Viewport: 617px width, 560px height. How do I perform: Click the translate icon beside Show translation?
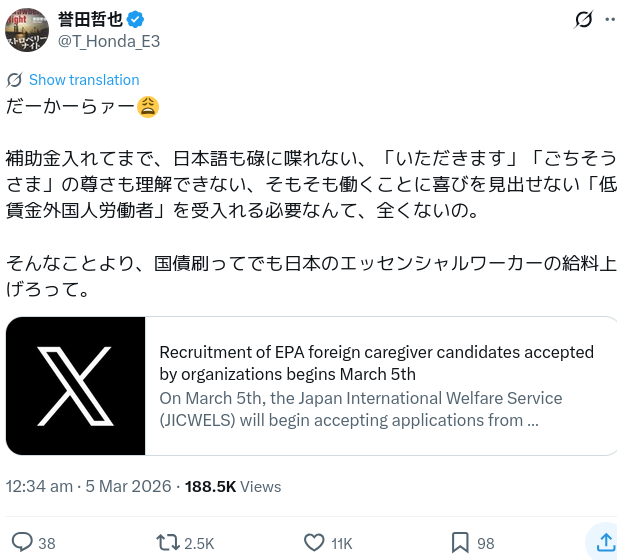coord(14,80)
